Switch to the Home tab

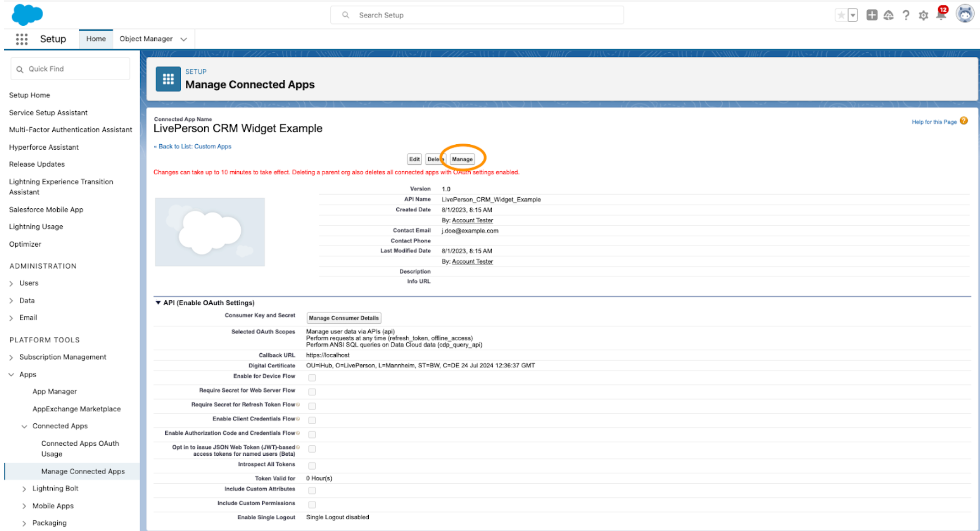pos(96,39)
